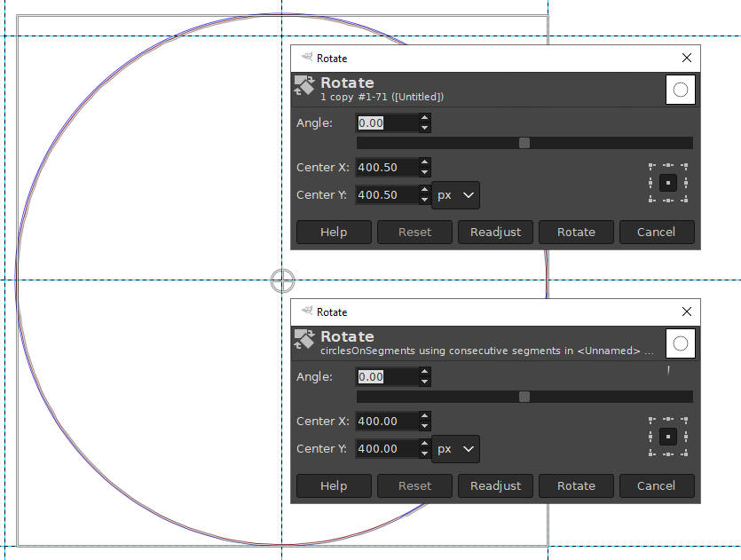The width and height of the screenshot is (741, 560).
Task: Click Rotate button in lower circlesOnSegments dialog
Action: pos(576,485)
